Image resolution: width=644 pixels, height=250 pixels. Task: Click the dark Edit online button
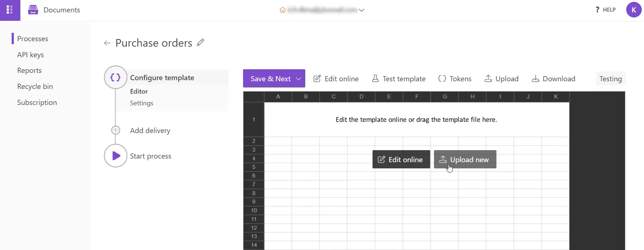pos(401,159)
